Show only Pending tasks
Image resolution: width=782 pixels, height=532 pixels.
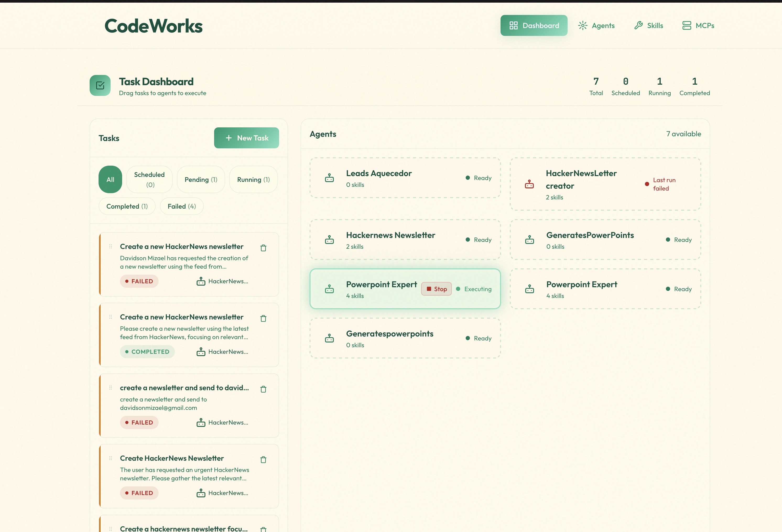pos(200,179)
